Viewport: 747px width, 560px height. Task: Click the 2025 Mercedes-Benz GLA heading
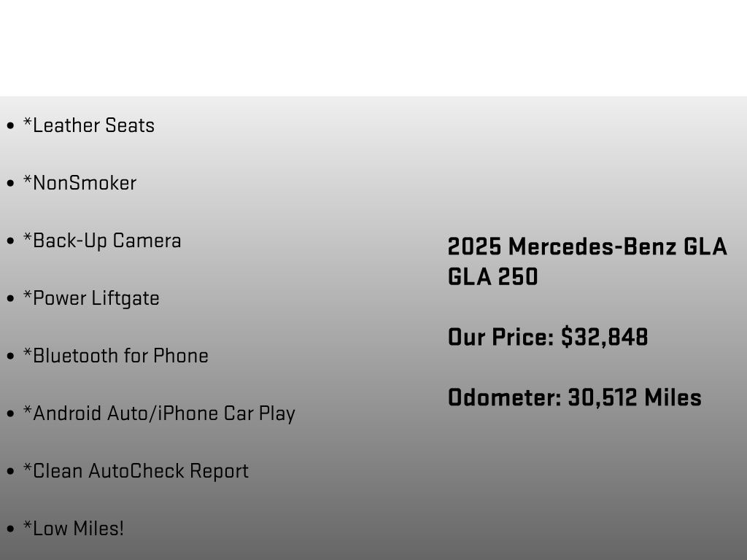pos(587,246)
